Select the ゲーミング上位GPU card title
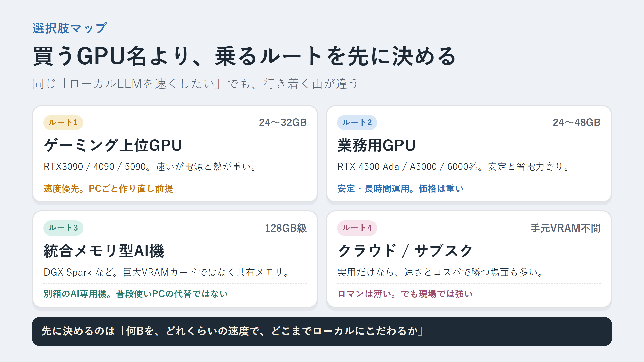The width and height of the screenshot is (644, 362). [x=113, y=145]
